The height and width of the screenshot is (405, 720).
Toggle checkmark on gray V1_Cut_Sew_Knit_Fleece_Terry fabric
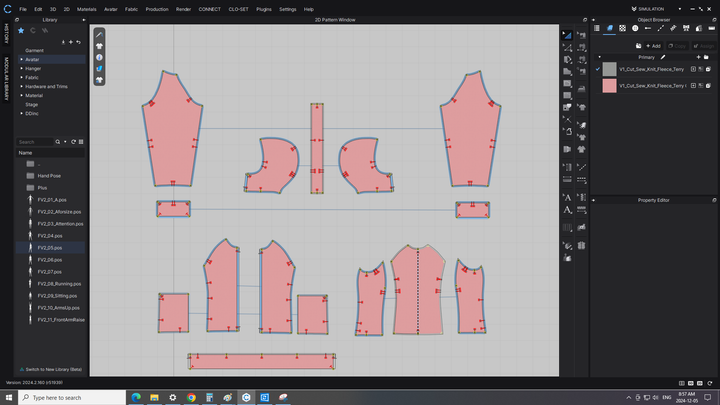point(598,69)
